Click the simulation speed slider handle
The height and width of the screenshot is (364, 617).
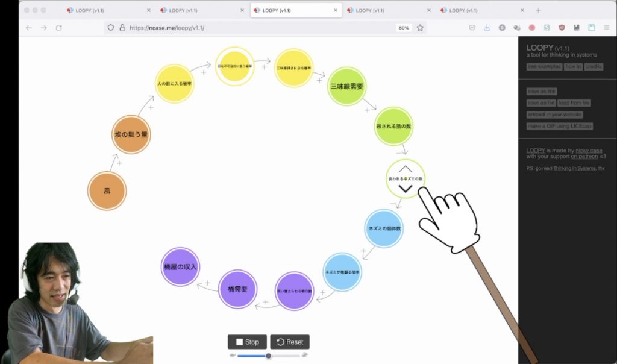pos(268,356)
